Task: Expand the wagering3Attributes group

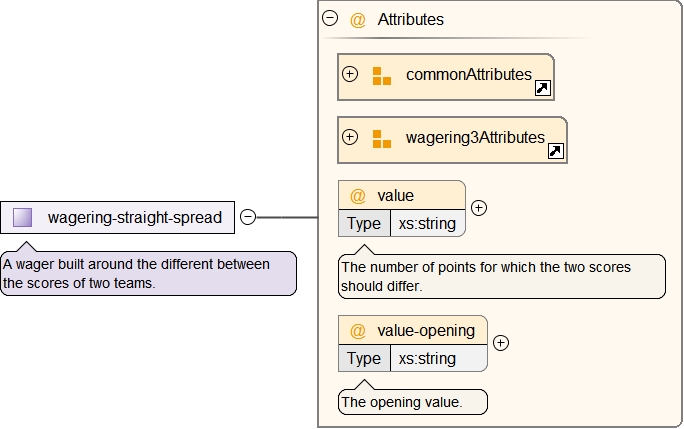Action: (350, 137)
